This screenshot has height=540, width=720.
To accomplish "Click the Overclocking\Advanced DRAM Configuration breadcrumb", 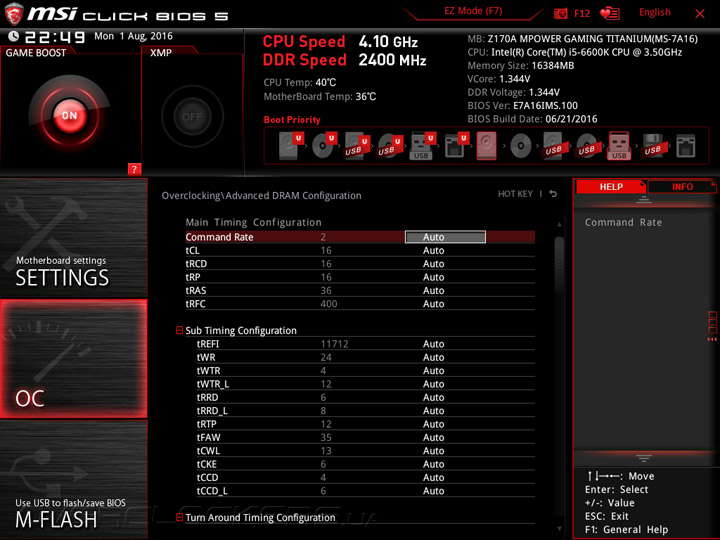I will (x=261, y=196).
